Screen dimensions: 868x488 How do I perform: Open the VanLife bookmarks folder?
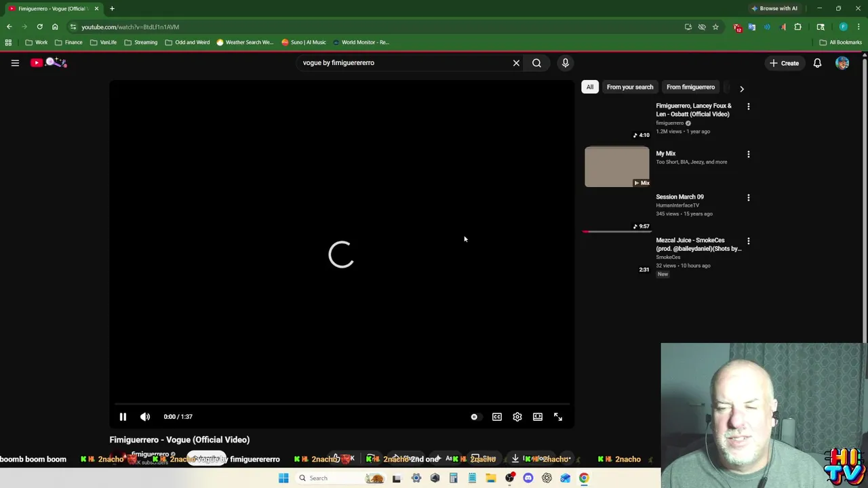[x=103, y=42]
